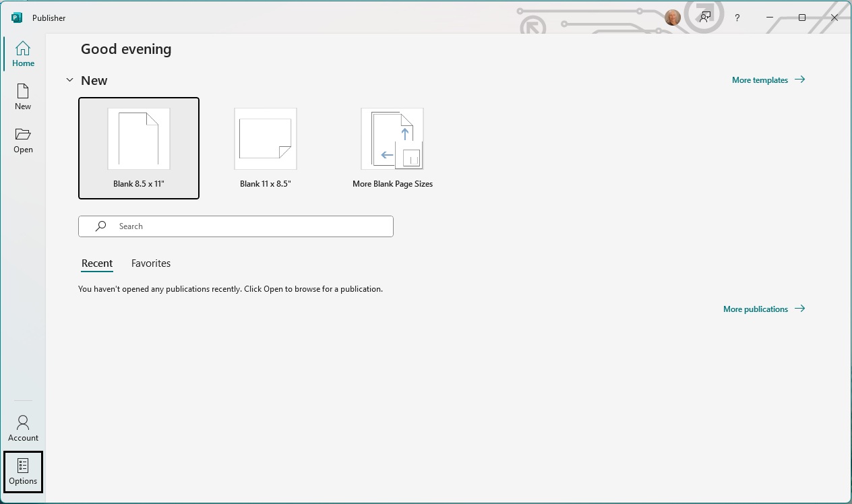Select the Blank 8.5 x 11" template
Screen dimensions: 852x504
[x=139, y=148]
